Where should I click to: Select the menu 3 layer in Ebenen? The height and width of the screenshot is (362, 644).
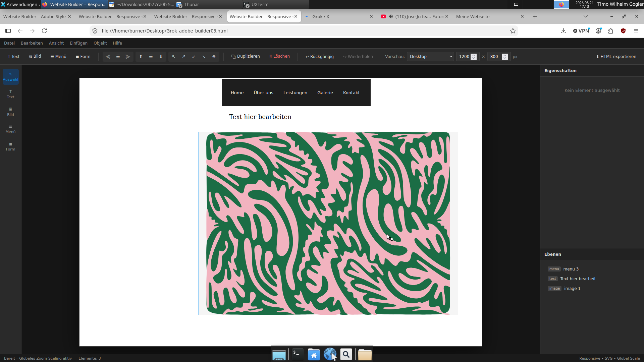(x=592, y=269)
